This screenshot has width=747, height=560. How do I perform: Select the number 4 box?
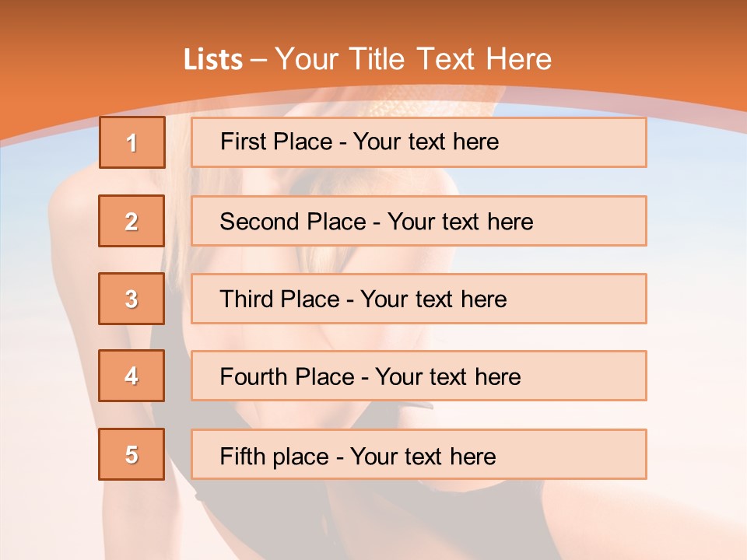coord(132,376)
